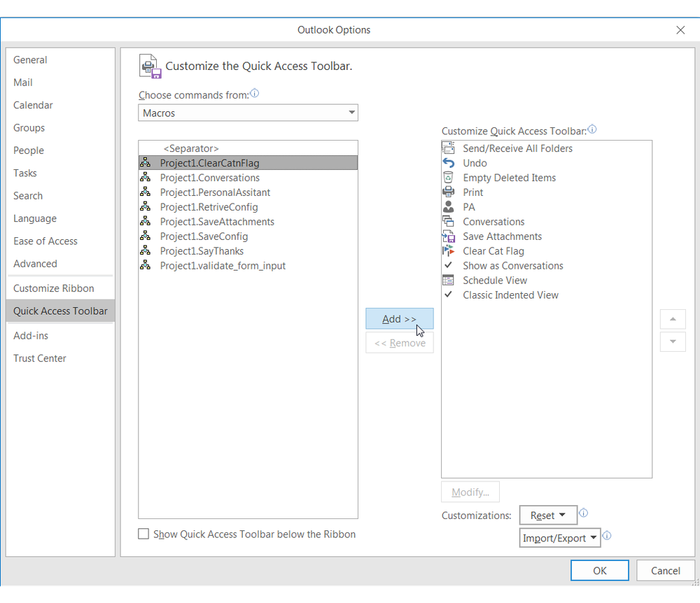Viewport: 700px width, 603px height.
Task: Select Show as Conversations entry text
Action: coord(513,266)
